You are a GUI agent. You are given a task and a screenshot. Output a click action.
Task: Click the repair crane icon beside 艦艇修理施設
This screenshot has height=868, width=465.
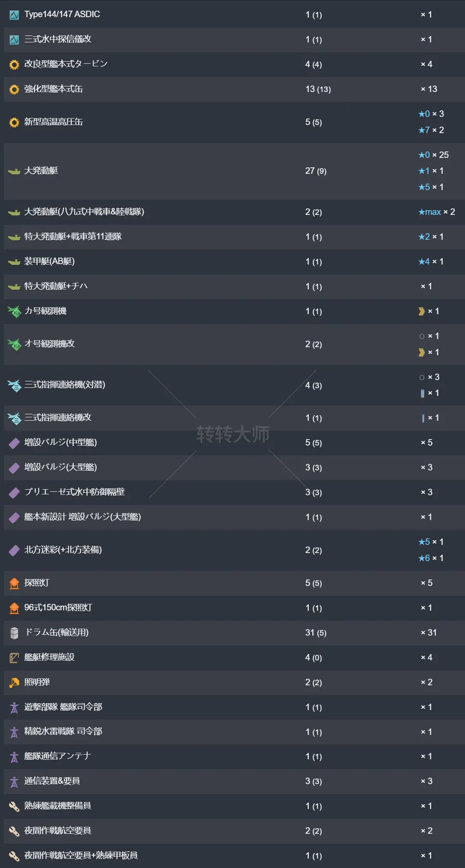point(14,658)
